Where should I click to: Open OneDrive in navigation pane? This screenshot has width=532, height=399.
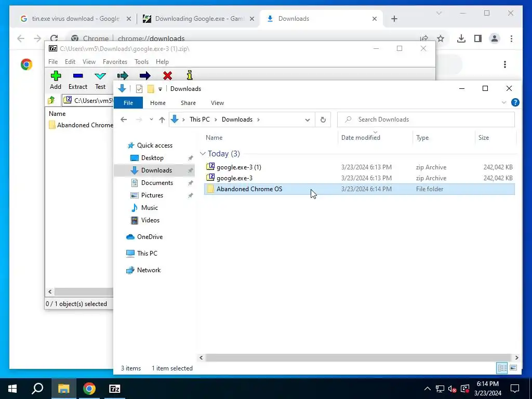tap(150, 237)
